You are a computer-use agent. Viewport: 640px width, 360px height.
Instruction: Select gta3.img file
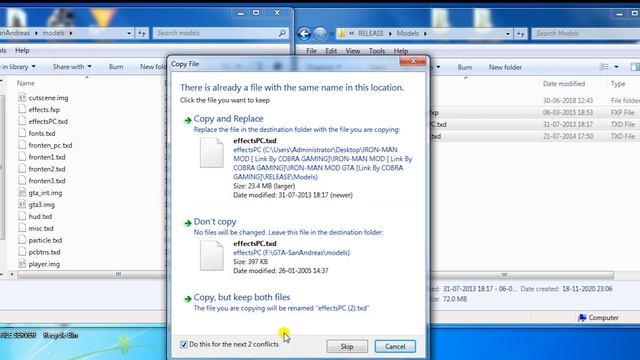tap(42, 204)
